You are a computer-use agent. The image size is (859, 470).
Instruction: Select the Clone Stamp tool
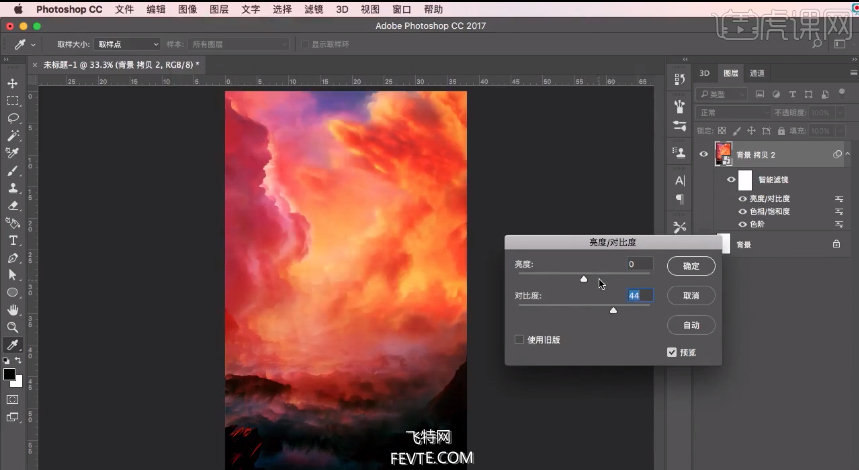point(12,188)
